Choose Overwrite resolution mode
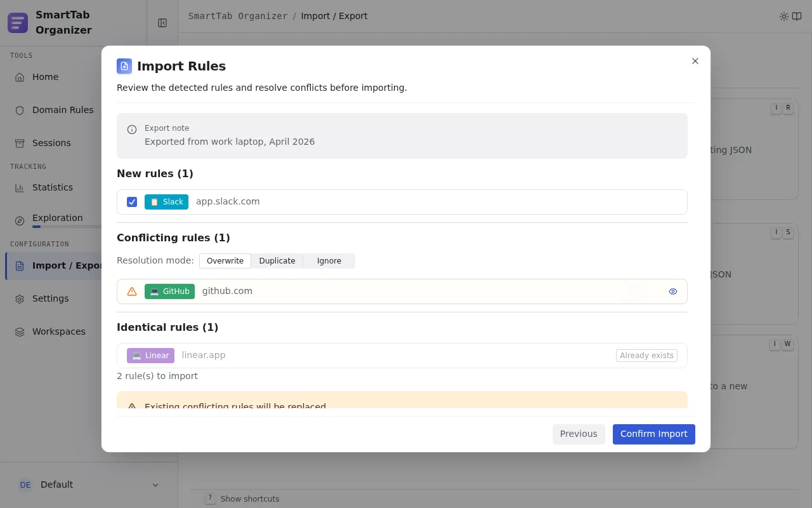 tap(225, 261)
